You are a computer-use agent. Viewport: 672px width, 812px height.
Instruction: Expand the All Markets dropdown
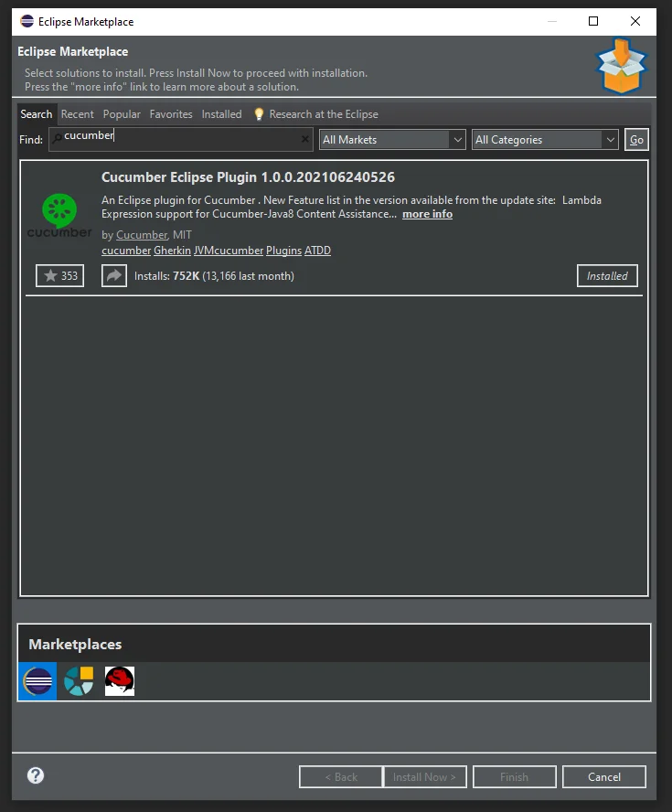pyautogui.click(x=392, y=139)
